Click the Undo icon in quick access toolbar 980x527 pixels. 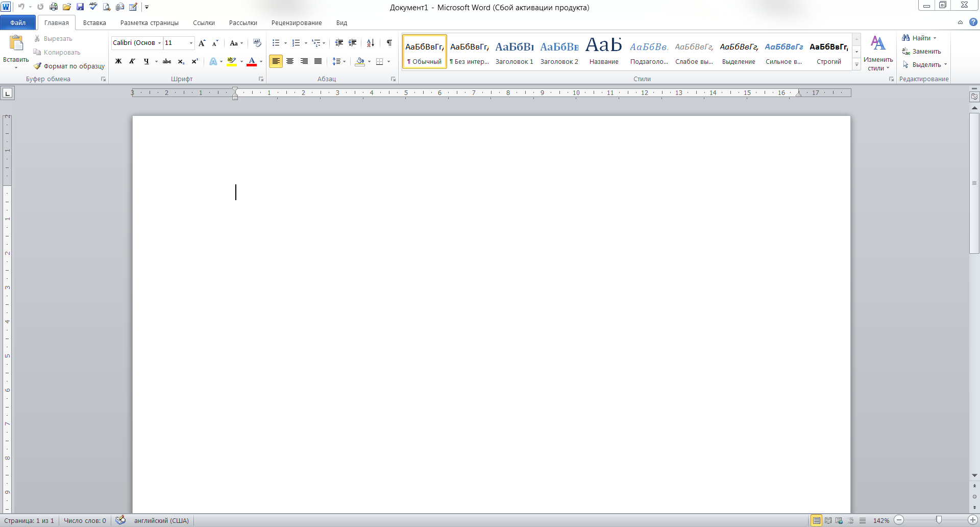coord(21,7)
